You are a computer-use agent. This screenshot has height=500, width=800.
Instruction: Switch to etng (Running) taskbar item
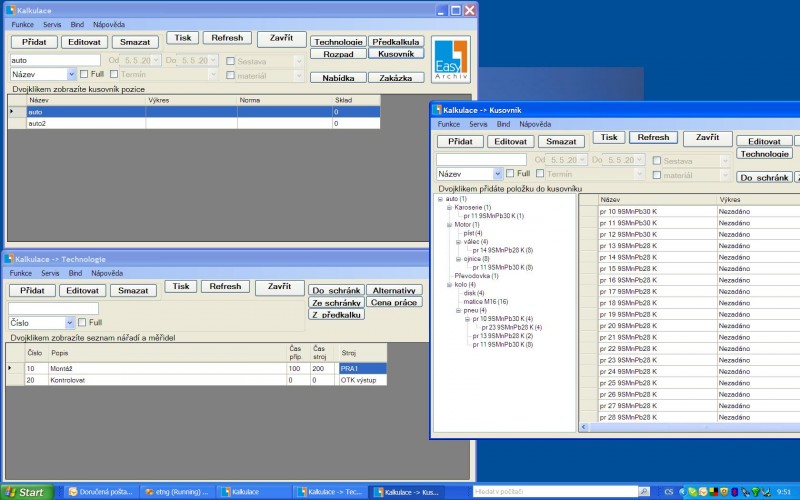[176, 492]
